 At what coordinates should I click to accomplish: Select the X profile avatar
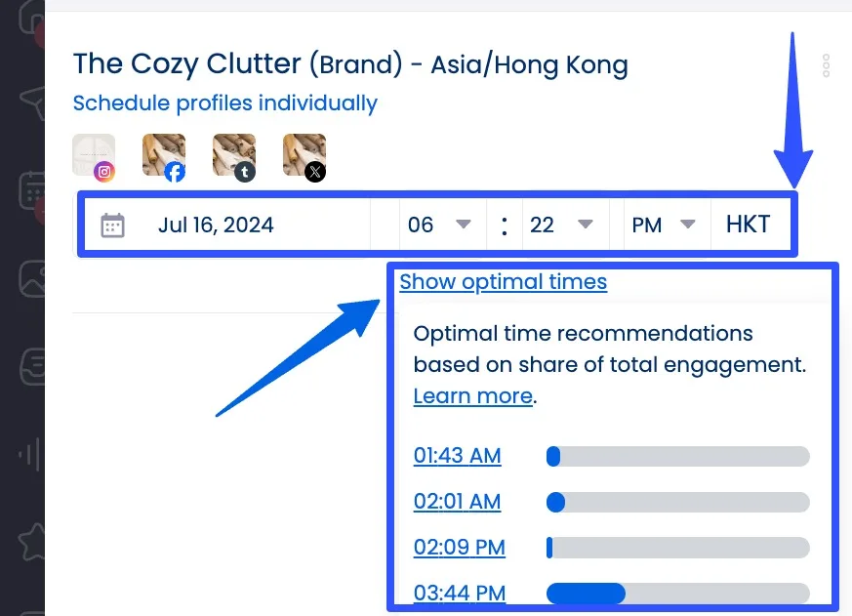304,156
